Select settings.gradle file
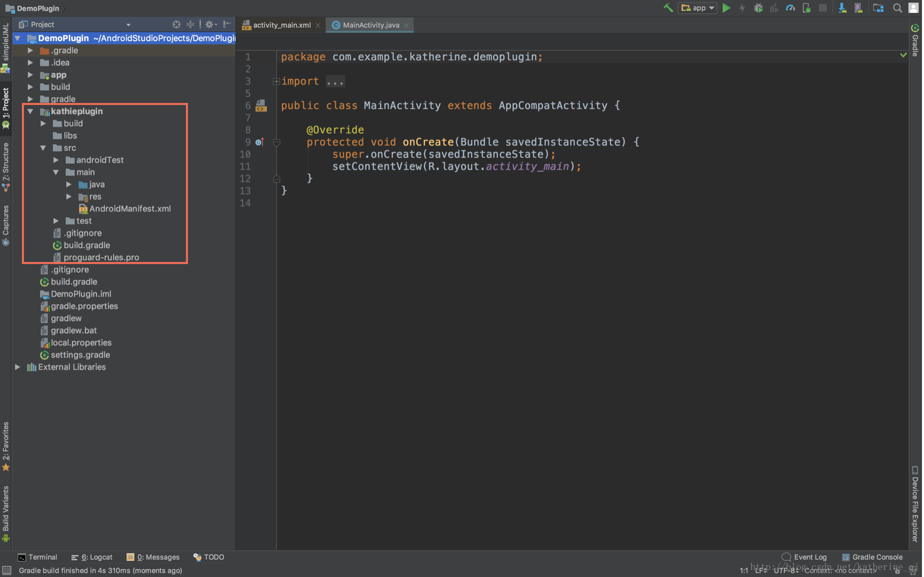924x577 pixels. (x=75, y=355)
